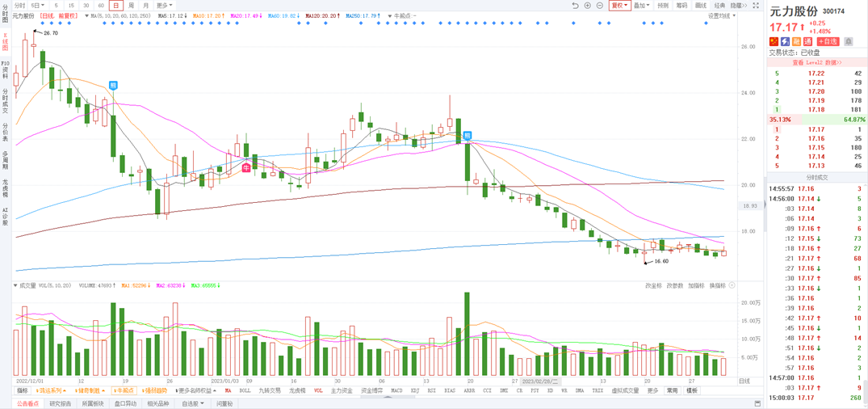The width and height of the screenshot is (868, 409).
Task: Expand the 5日 multi-day dropdown
Action: click(37, 6)
